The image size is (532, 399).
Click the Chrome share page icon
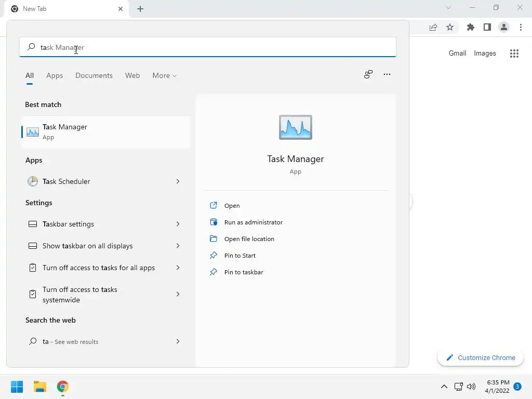433,27
